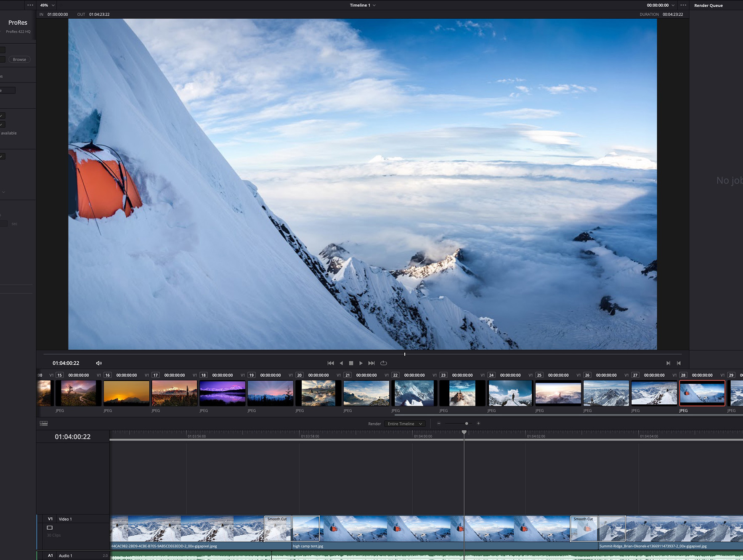Toggle loop playback in the viewer
743x560 pixels.
(384, 363)
